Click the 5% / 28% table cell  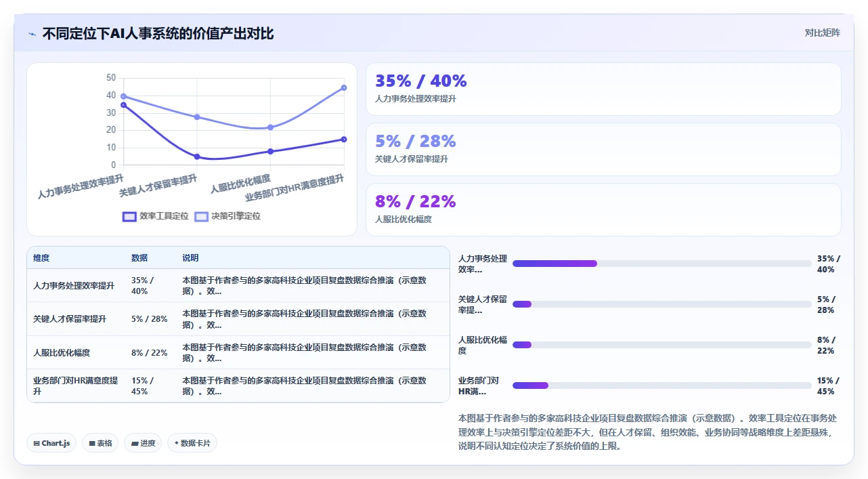(x=150, y=319)
